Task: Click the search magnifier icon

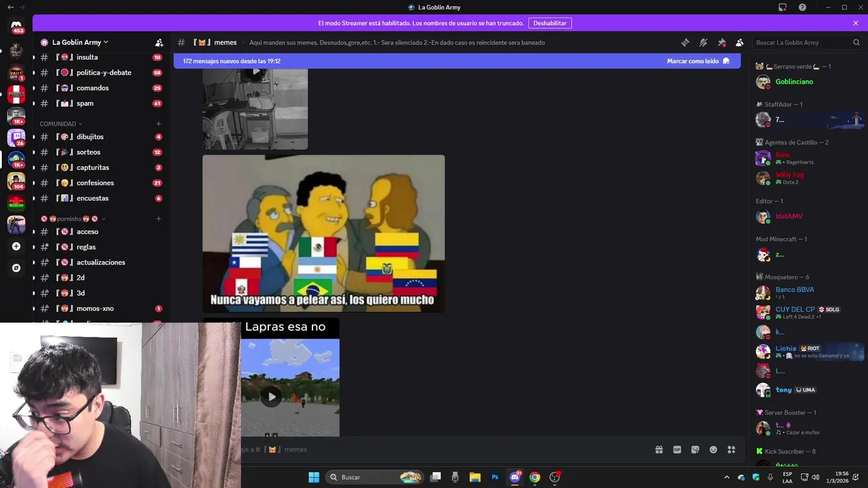Action: click(x=856, y=42)
